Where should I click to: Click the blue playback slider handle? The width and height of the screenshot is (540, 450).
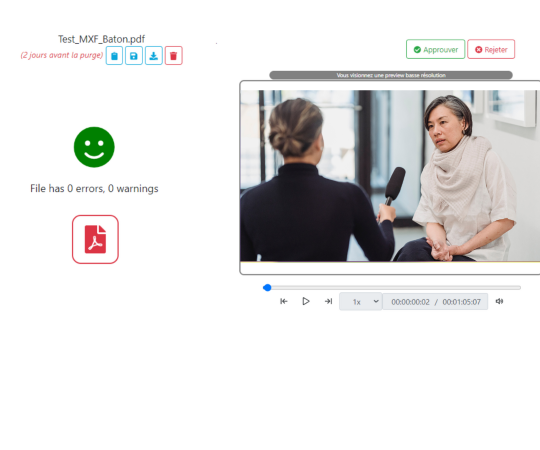(267, 287)
